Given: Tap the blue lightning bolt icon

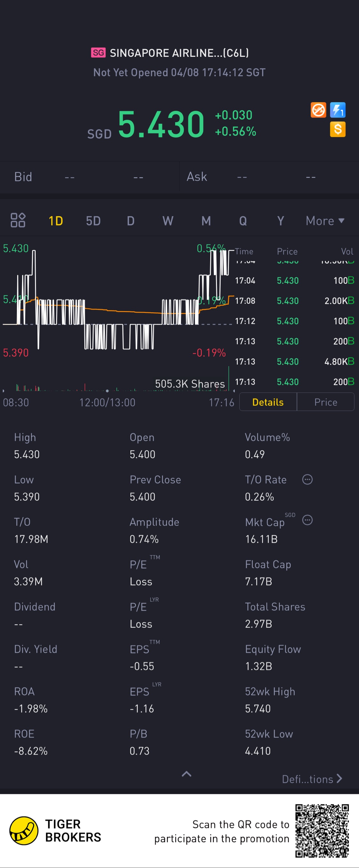Looking at the screenshot, I should (338, 110).
